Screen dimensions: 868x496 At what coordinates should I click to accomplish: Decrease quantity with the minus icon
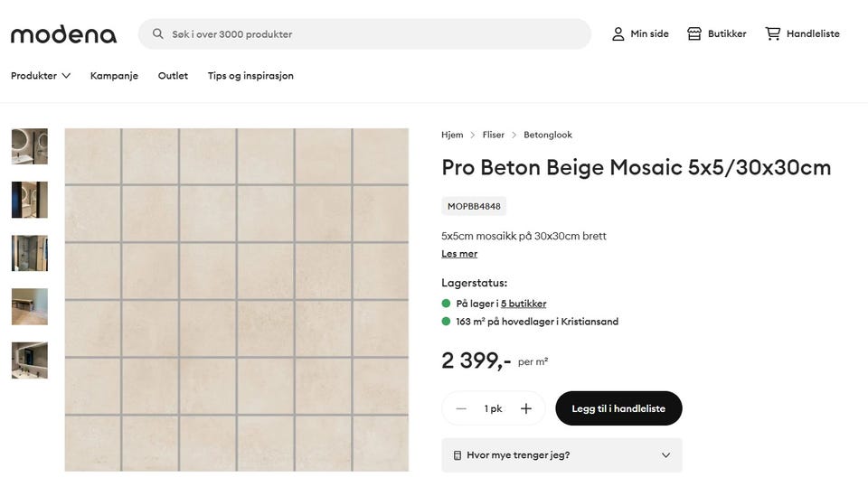tap(461, 408)
